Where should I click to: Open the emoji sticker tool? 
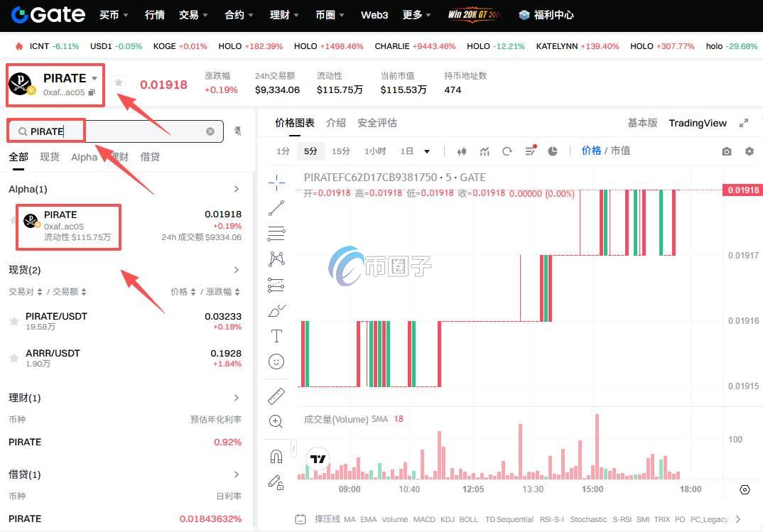[x=276, y=362]
